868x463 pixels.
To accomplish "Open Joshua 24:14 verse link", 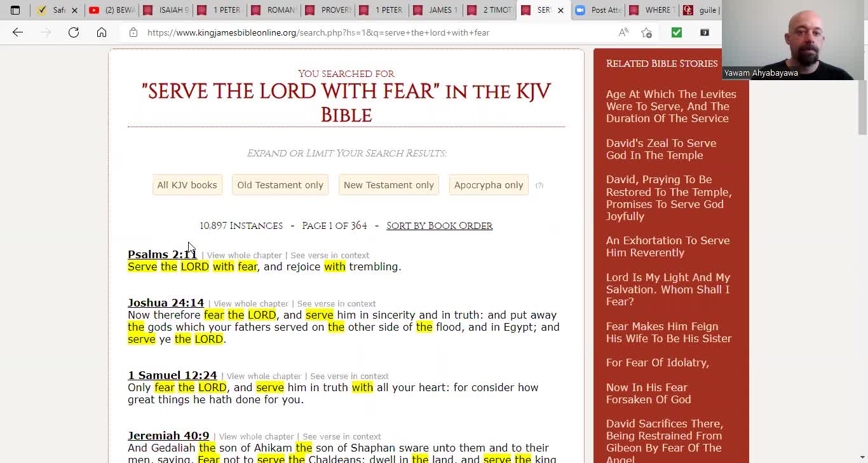I will (166, 303).
